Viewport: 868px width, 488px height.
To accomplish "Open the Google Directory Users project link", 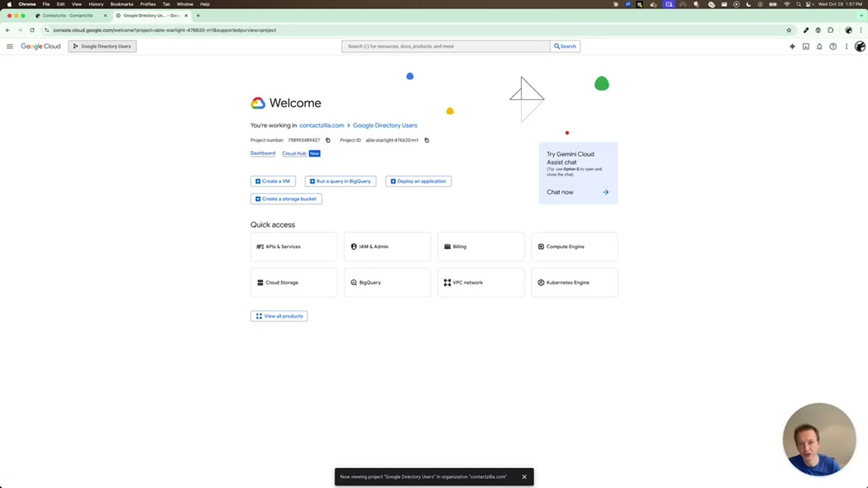I will pyautogui.click(x=385, y=125).
